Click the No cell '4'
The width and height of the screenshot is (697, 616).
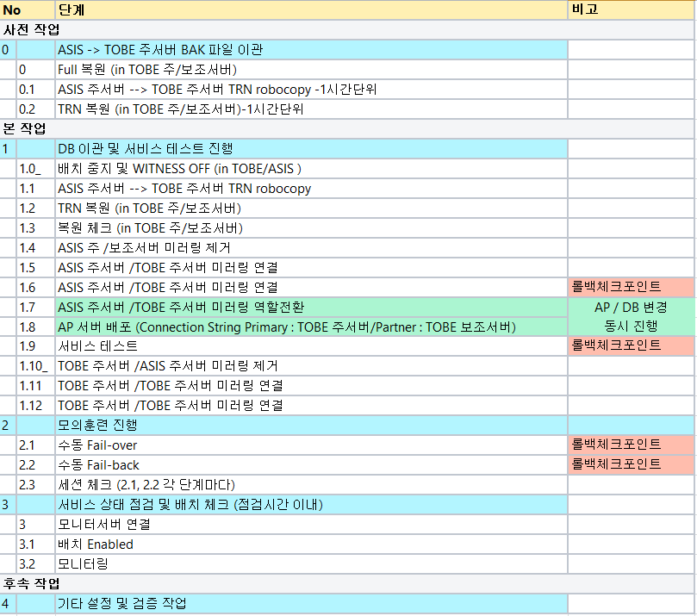coord(8,604)
